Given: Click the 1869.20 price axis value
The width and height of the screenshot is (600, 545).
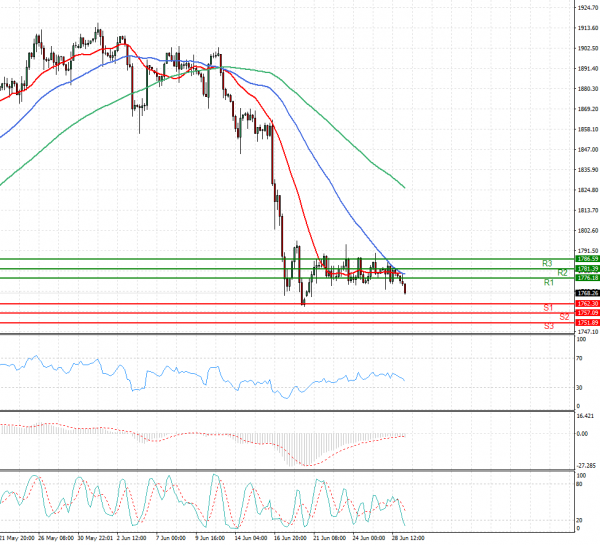Looking at the screenshot, I should pos(588,109).
